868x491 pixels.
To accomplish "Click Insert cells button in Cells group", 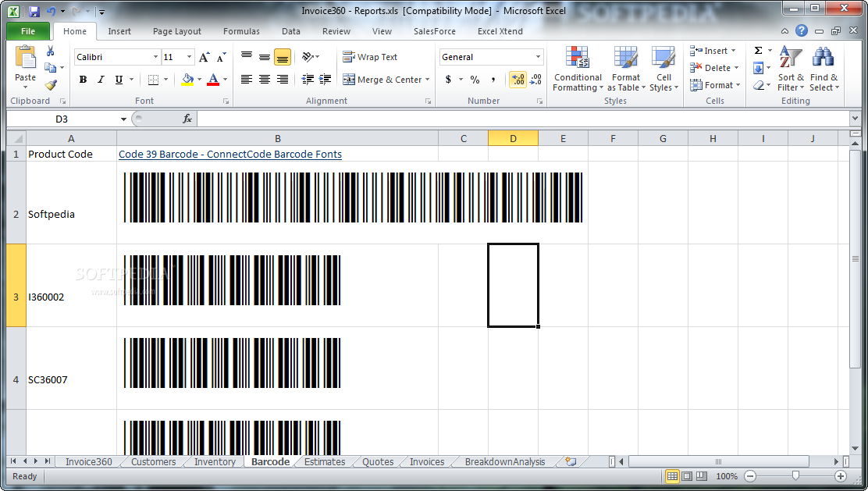I will click(x=713, y=51).
